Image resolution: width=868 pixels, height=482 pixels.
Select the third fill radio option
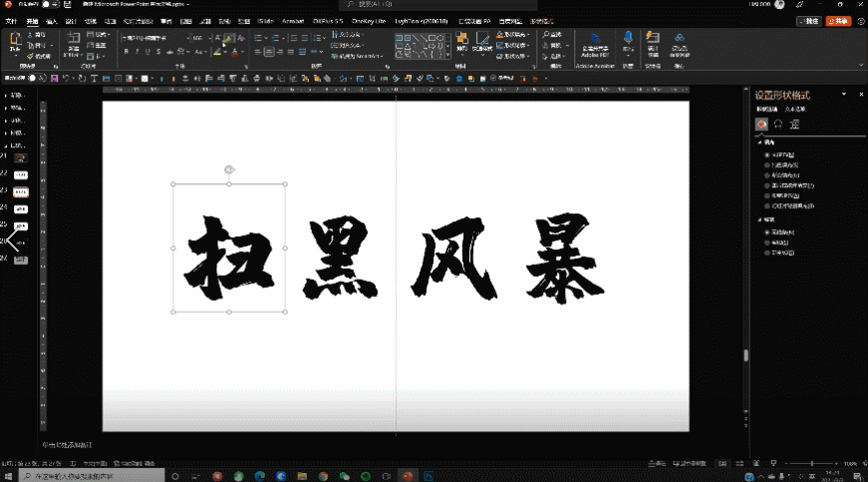coord(767,175)
